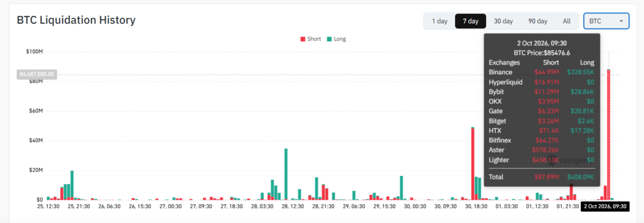The image size is (644, 223).
Task: Click the Bybit row in the tooltip
Action: 541,92
